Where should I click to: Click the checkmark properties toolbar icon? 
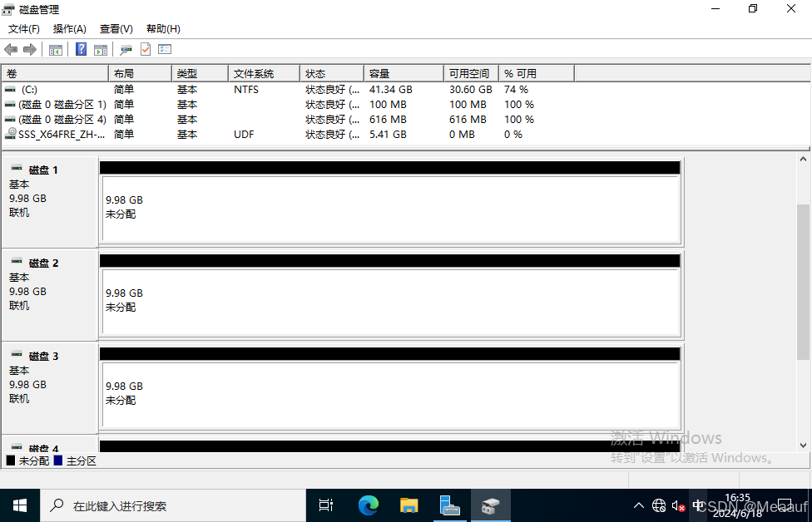point(146,50)
